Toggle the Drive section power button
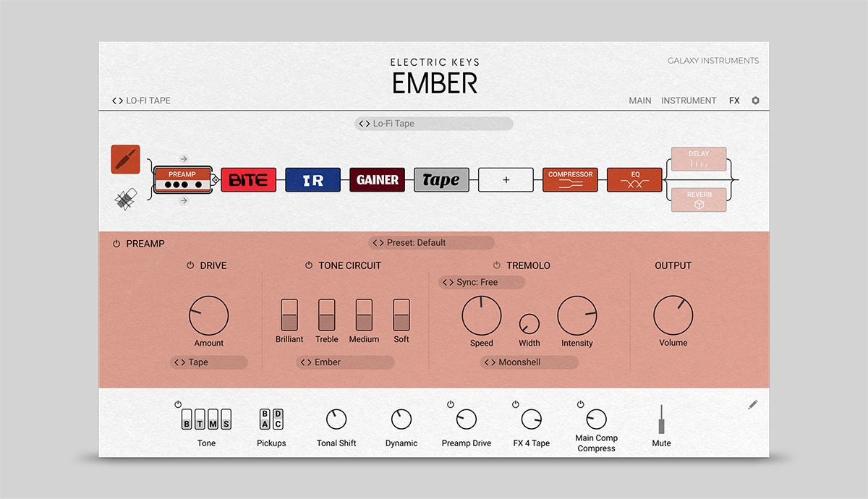Image resolution: width=868 pixels, height=499 pixels. tap(190, 266)
